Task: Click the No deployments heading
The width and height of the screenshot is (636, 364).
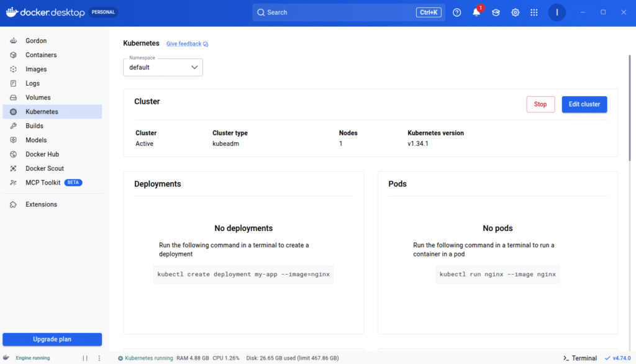Action: pos(243,229)
